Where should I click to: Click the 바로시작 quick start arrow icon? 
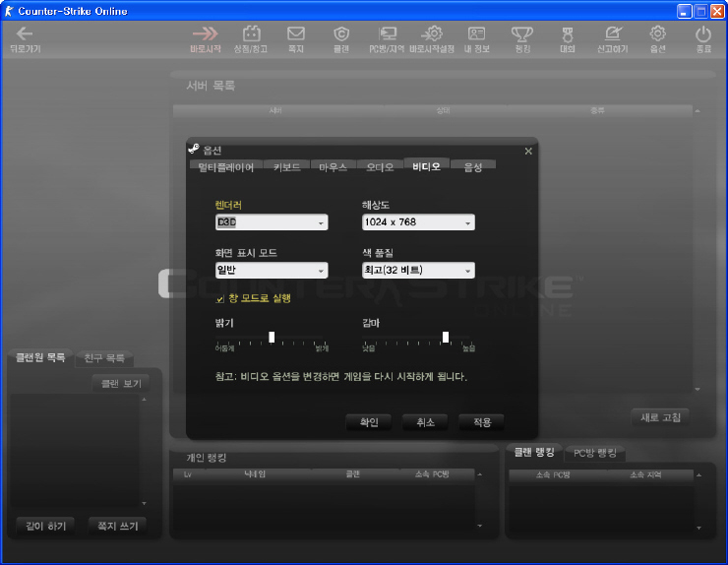pos(206,33)
